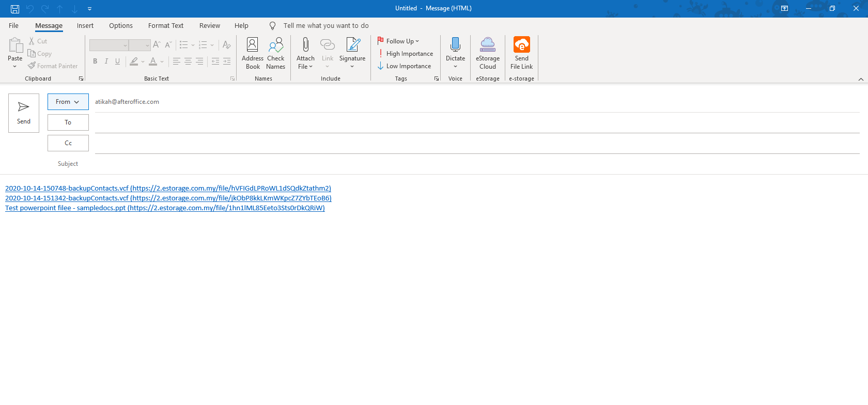Open the Address Book

click(252, 53)
